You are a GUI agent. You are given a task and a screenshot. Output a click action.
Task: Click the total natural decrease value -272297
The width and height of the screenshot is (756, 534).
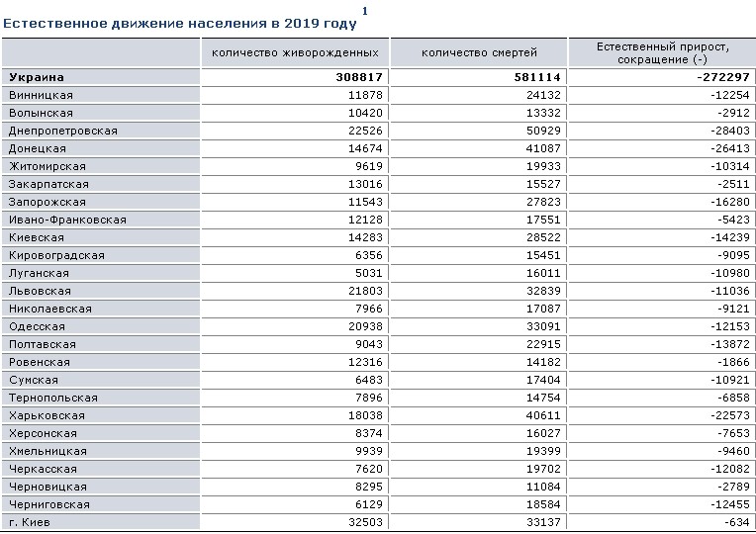pos(722,77)
